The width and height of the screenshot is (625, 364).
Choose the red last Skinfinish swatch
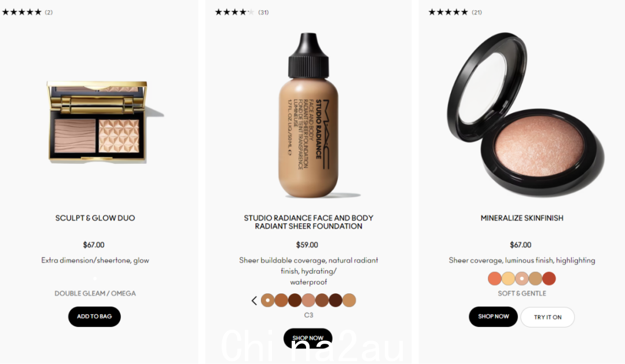tap(549, 278)
